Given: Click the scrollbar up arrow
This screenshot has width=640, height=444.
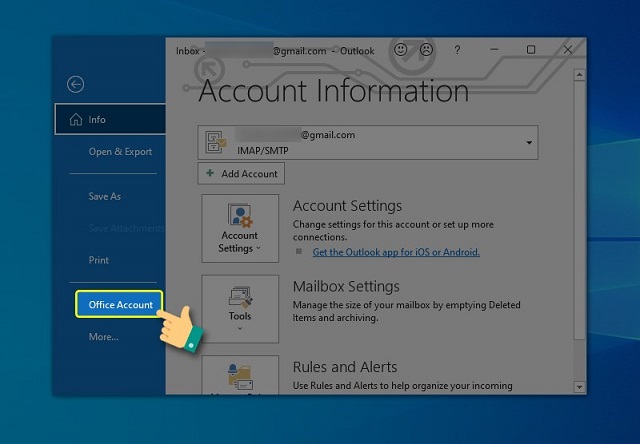Looking at the screenshot, I should click(579, 75).
